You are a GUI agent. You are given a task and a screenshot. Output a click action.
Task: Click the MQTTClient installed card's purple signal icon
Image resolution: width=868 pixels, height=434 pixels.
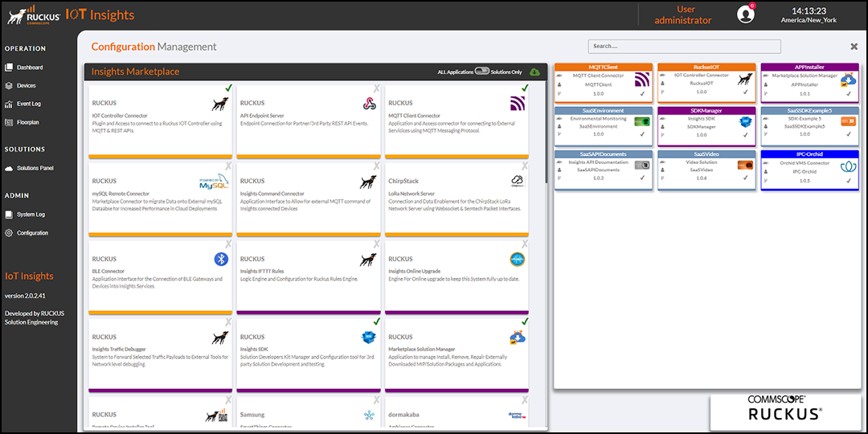(642, 80)
